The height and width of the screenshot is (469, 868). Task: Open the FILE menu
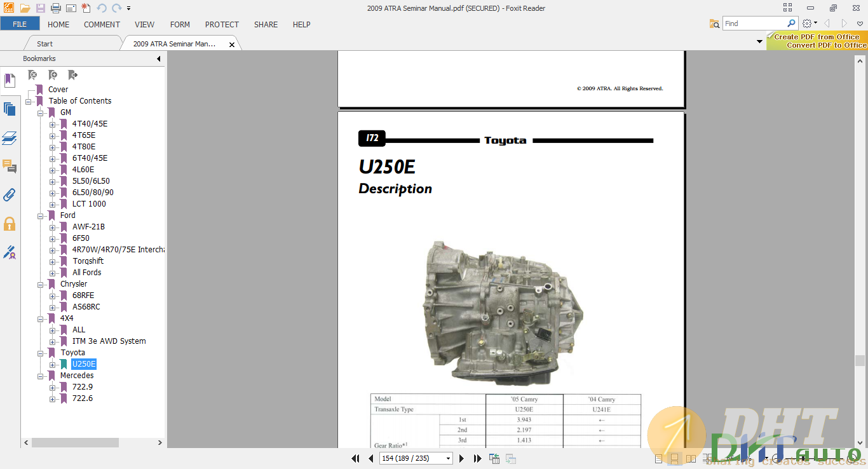click(20, 24)
